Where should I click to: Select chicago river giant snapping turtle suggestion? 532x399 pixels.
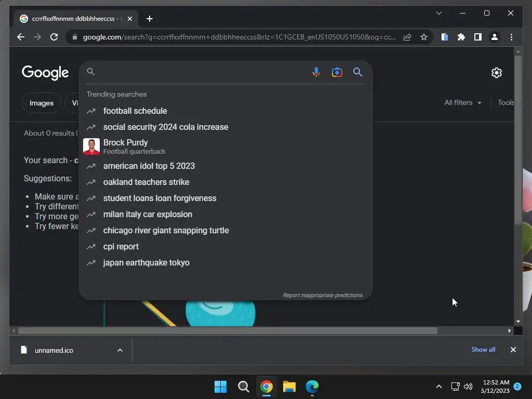225,230
